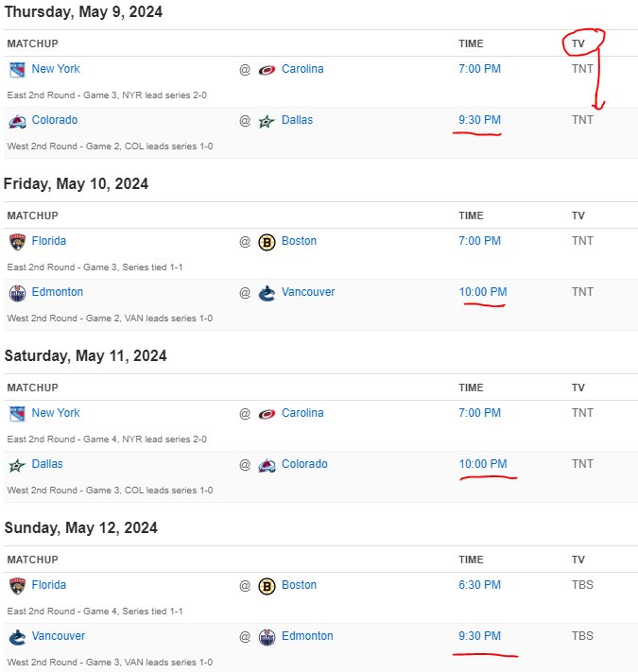The image size is (638, 672).
Task: Open Edmonton team link on Sunday
Action: 307,635
